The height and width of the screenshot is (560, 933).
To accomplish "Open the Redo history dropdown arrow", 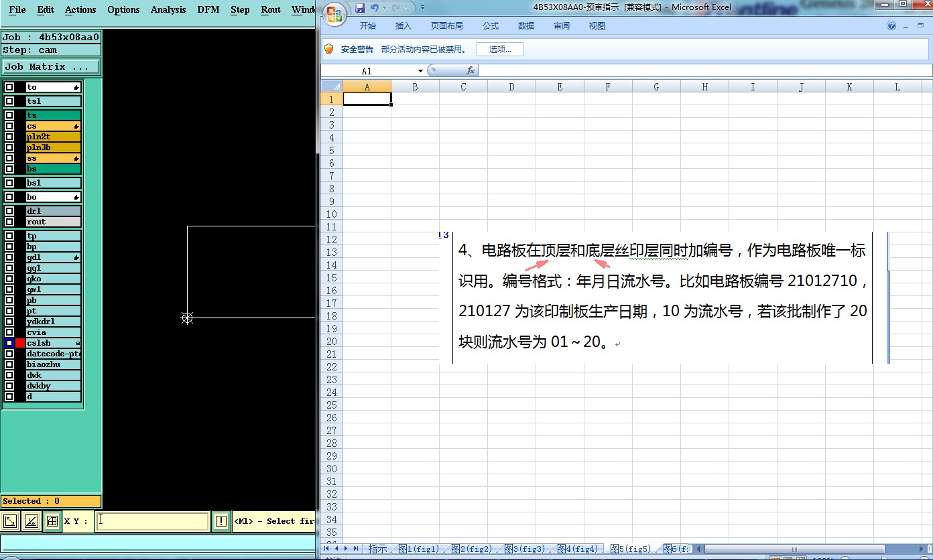I will [406, 8].
